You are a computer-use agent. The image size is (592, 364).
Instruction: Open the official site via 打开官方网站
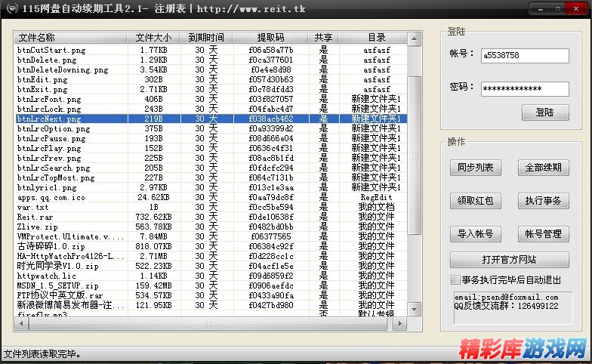tap(509, 260)
